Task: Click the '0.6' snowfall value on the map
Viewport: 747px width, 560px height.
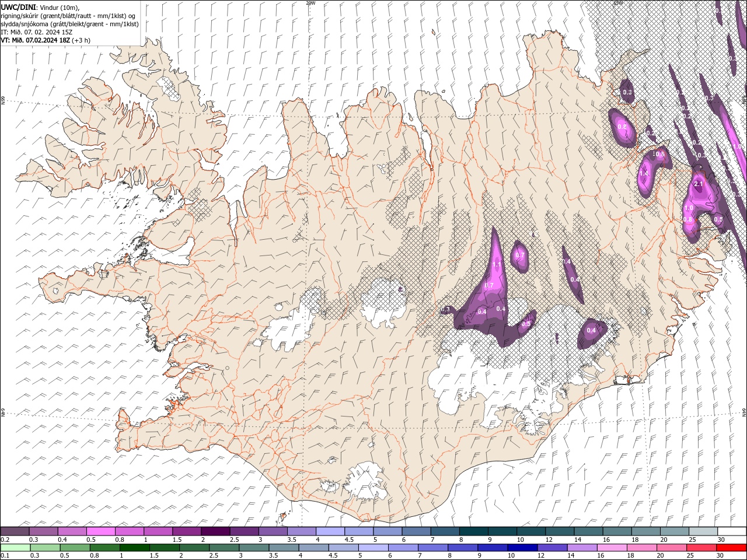Action: (661, 154)
